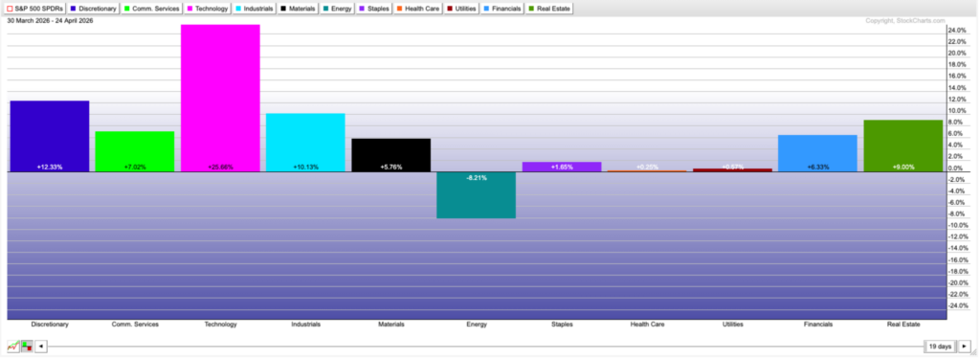Click x-axis label Comm. Services below the chart
980x359 pixels.
pyautogui.click(x=135, y=324)
